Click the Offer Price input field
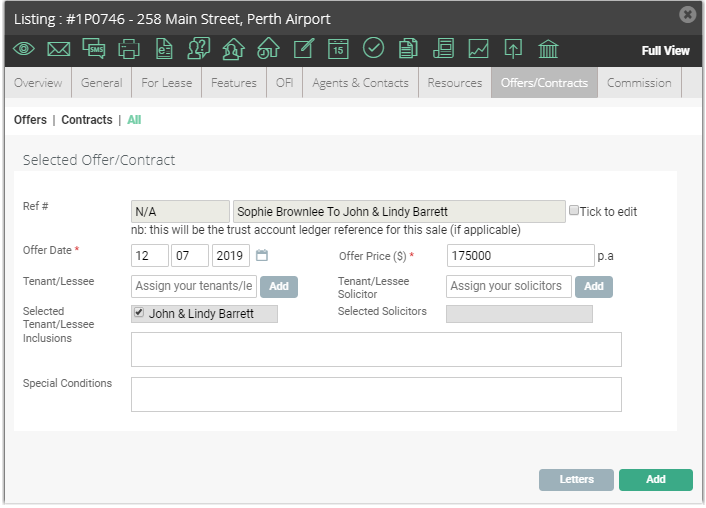 pyautogui.click(x=520, y=255)
